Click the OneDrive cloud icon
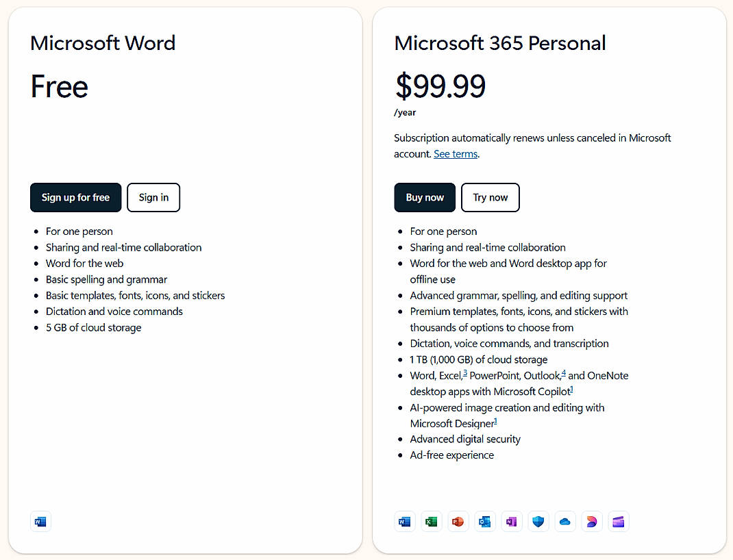This screenshot has height=560, width=733. coord(564,521)
